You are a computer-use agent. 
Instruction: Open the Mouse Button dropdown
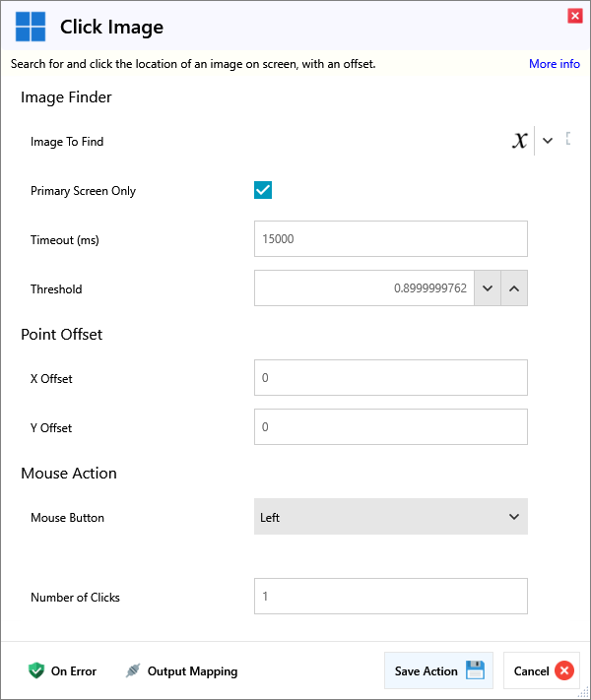[390, 517]
